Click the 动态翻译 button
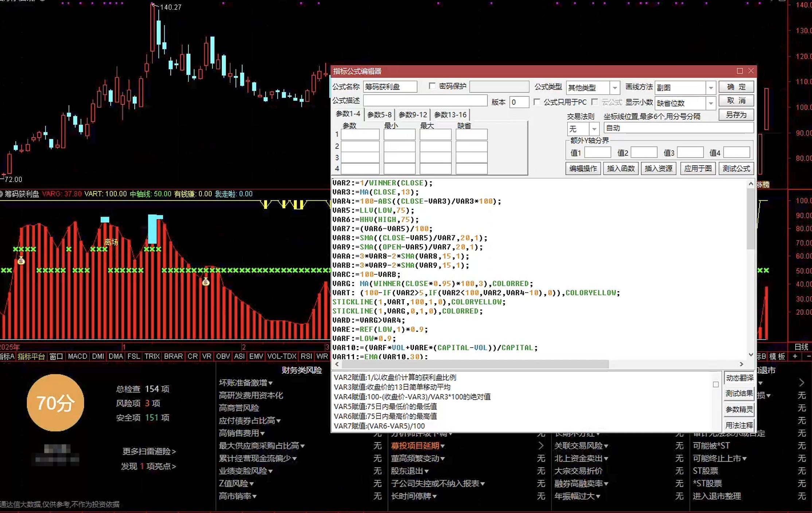This screenshot has height=513, width=812. click(x=739, y=378)
